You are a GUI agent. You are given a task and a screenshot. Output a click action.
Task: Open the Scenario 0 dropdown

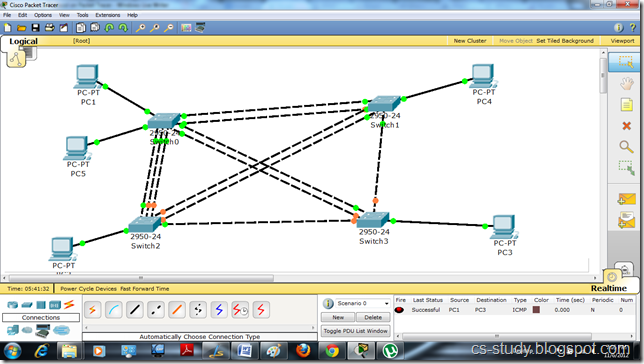point(363,303)
